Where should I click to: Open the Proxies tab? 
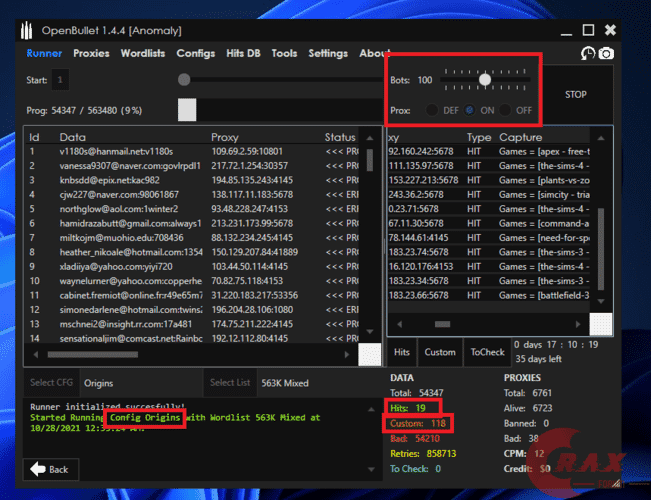click(91, 53)
